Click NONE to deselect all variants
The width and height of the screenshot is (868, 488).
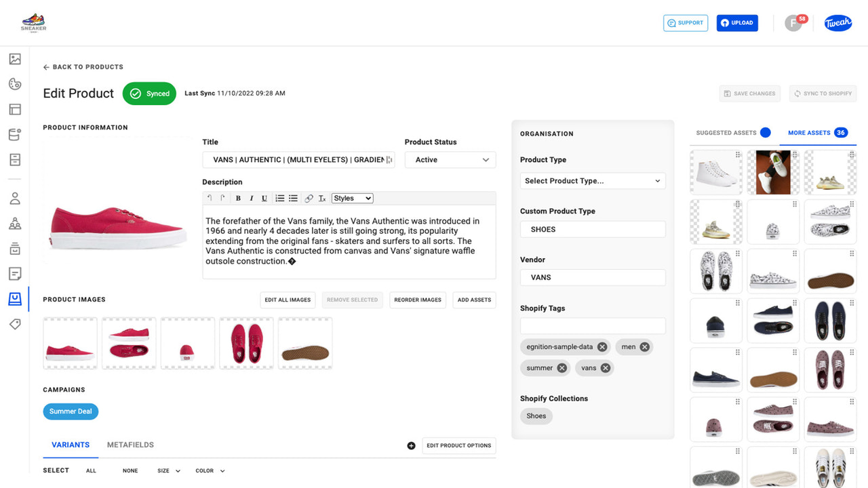(130, 470)
